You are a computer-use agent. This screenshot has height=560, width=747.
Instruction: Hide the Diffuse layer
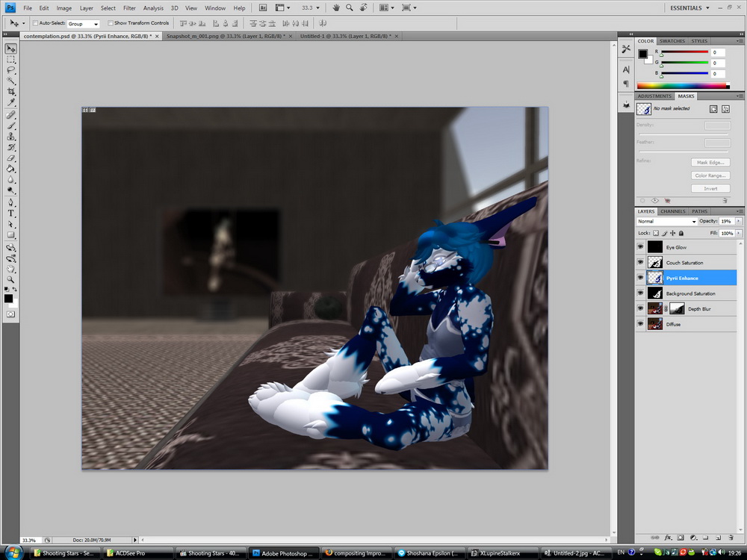[640, 324]
